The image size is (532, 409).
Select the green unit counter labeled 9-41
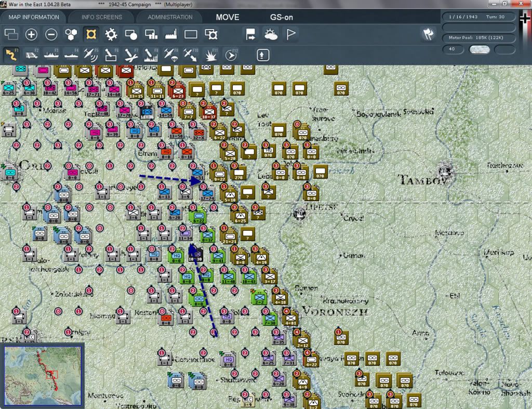(218, 256)
